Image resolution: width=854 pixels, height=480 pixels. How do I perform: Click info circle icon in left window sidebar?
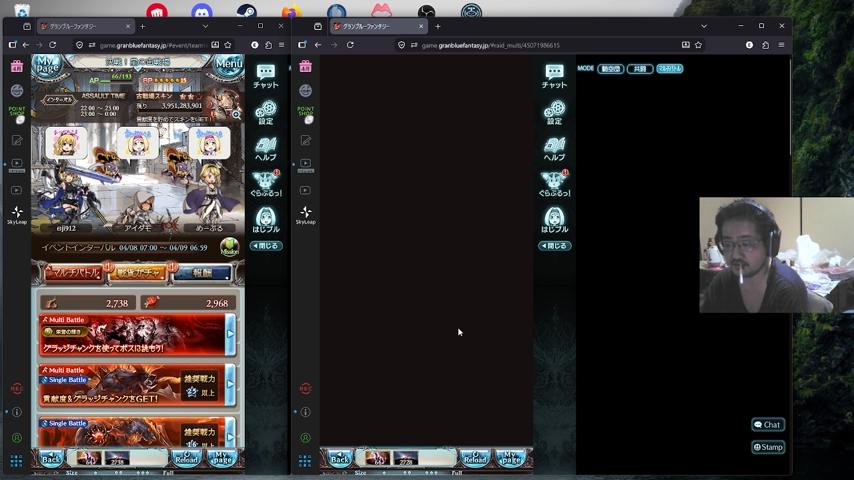(17, 412)
